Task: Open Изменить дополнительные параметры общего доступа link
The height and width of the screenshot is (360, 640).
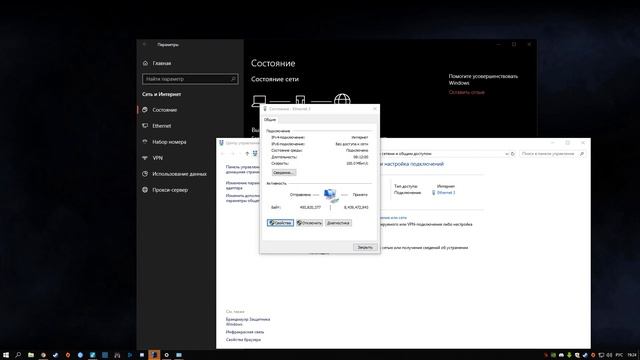Action: 242,198
